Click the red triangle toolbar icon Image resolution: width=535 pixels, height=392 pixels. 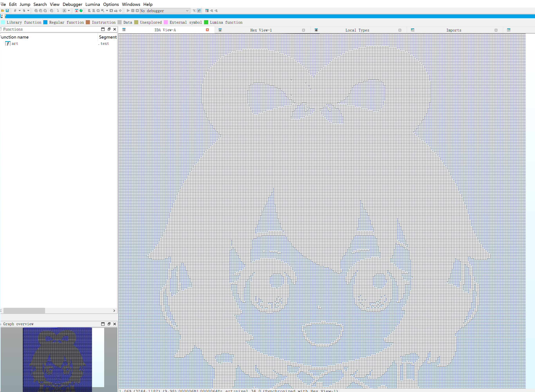click(x=76, y=11)
